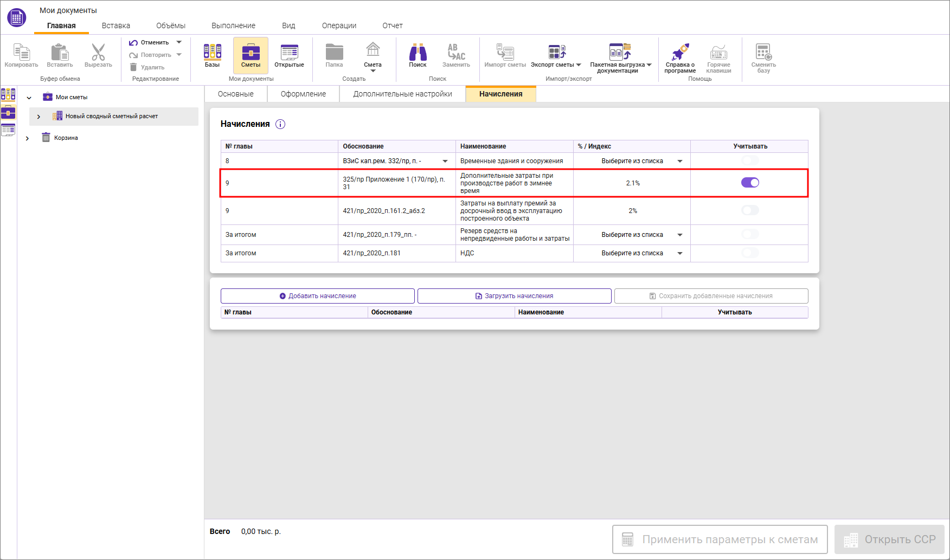
Task: Expand Новый сводный сметный расчет tree node
Action: [x=38, y=117]
